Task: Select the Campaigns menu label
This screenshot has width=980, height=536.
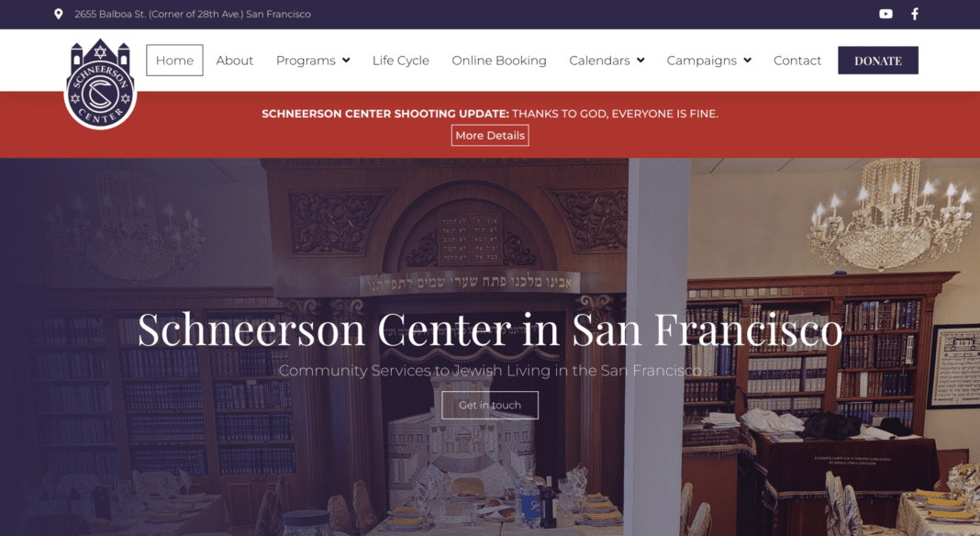Action: coord(701,61)
